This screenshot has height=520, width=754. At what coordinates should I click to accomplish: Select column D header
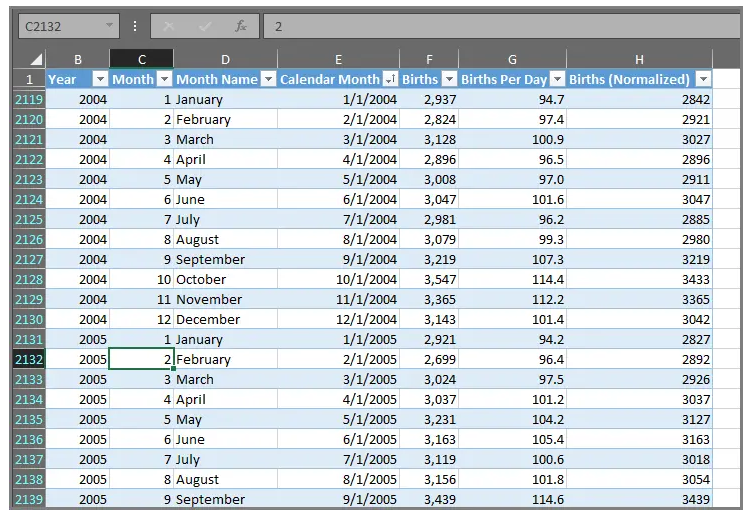click(x=225, y=59)
